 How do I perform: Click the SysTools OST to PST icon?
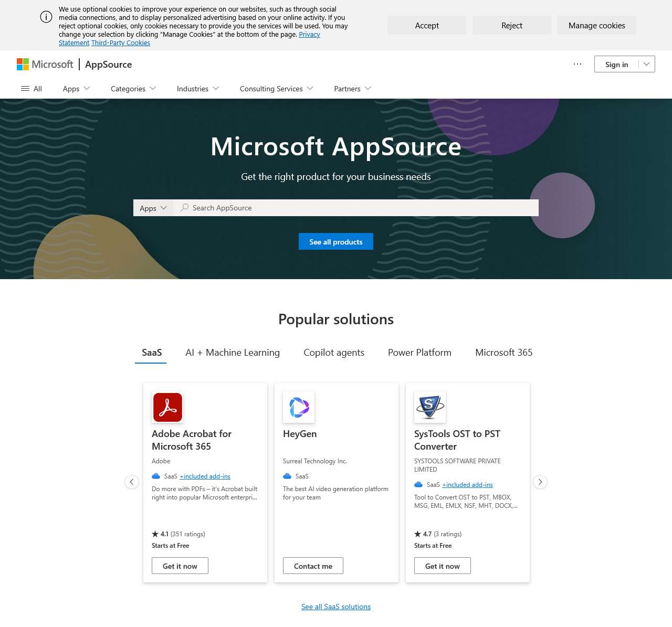click(x=430, y=407)
